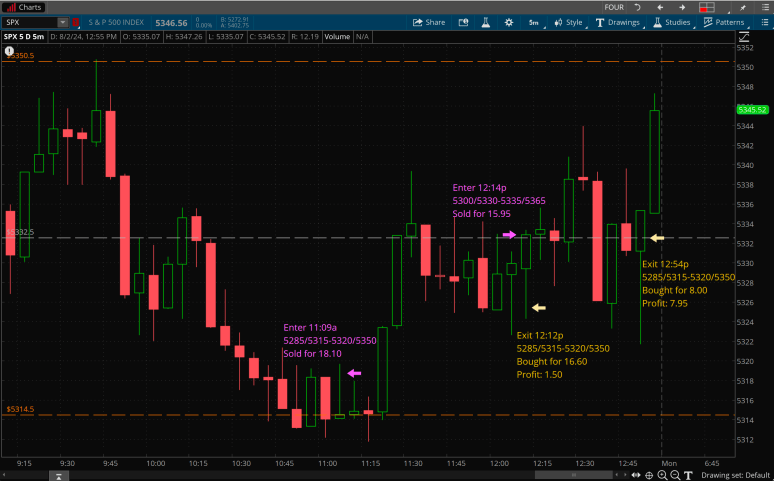The width and height of the screenshot is (774, 481).
Task: Open the Style menu
Action: click(567, 22)
